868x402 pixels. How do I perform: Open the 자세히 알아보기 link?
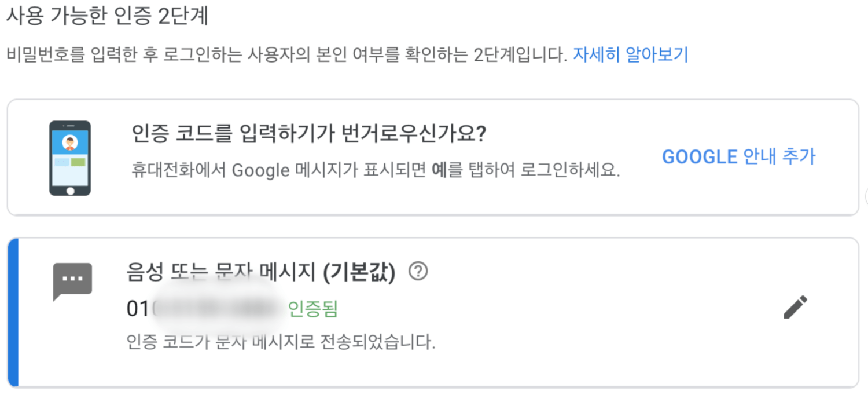[x=630, y=55]
